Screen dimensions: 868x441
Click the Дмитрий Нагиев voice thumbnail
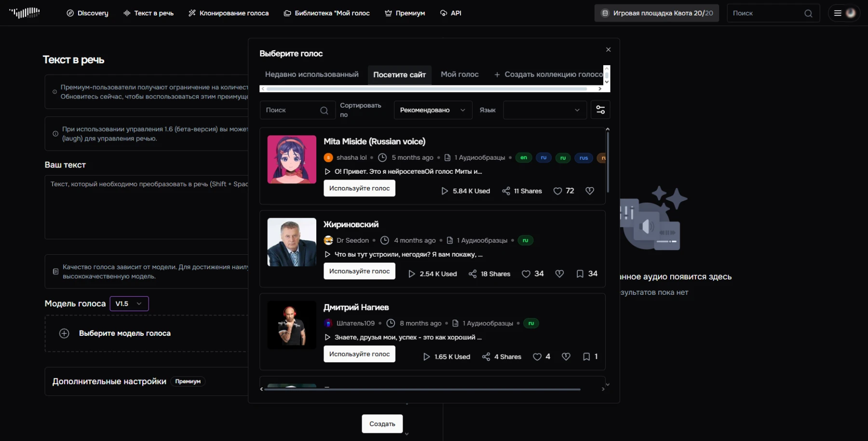(x=292, y=325)
